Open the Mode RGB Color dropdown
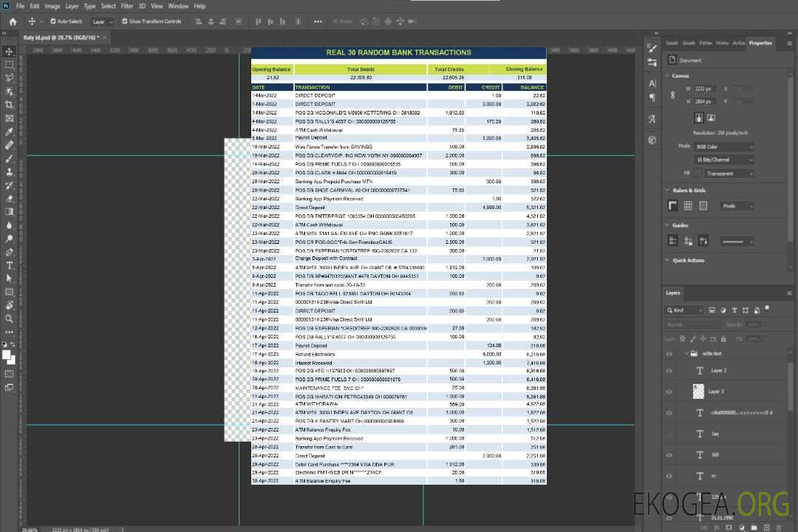The width and height of the screenshot is (798, 532). tap(723, 146)
